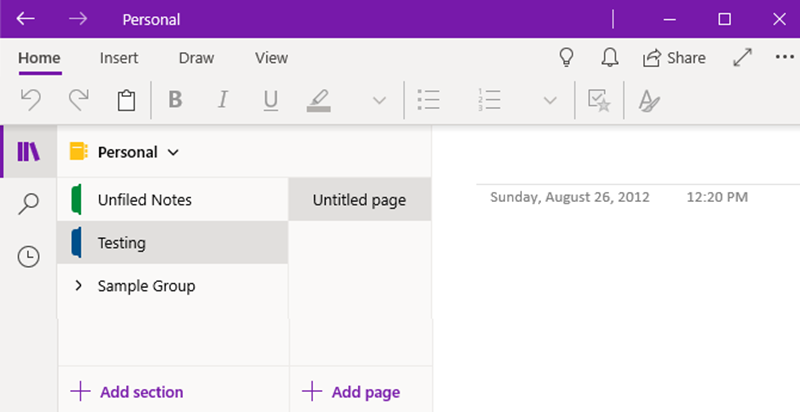Click the yellow notebook icon

(x=79, y=152)
